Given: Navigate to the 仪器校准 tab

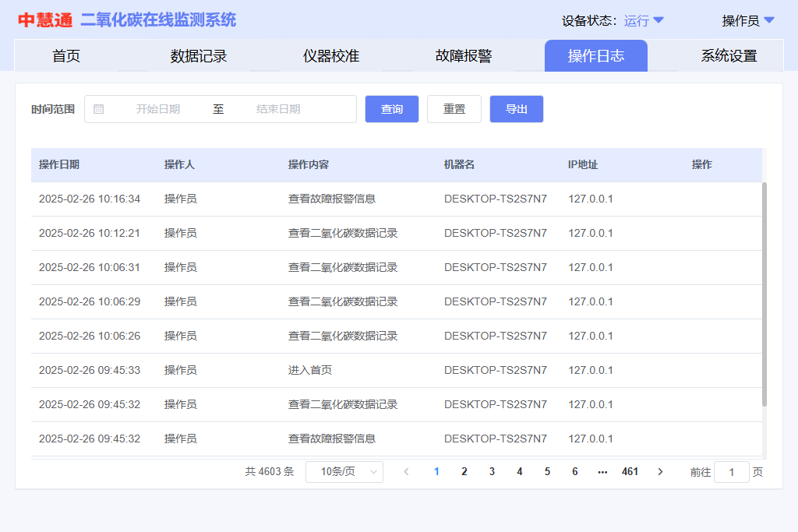Looking at the screenshot, I should click(331, 56).
